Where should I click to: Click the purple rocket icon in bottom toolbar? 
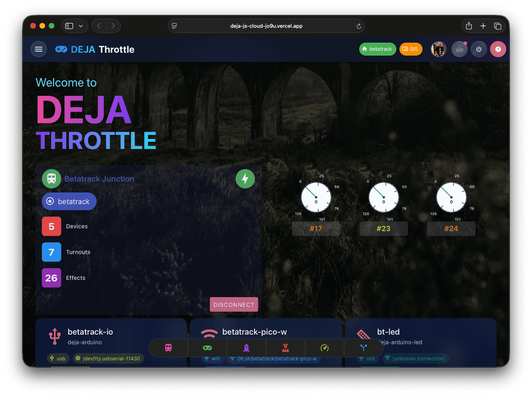click(x=246, y=347)
